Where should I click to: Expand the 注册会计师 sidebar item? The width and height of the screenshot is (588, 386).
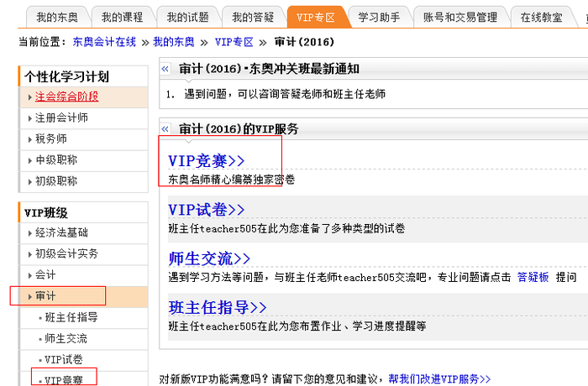[x=60, y=117]
